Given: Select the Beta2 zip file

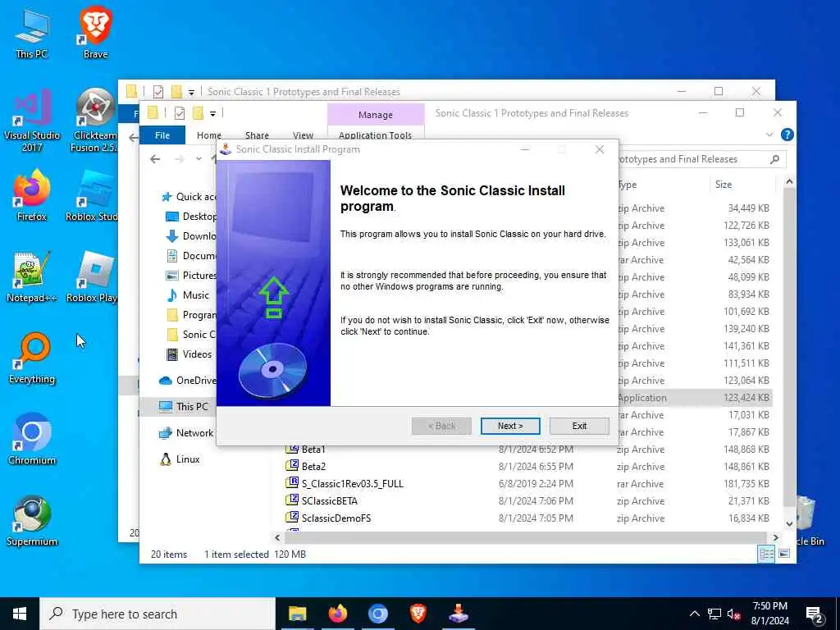Looking at the screenshot, I should (x=306, y=467).
